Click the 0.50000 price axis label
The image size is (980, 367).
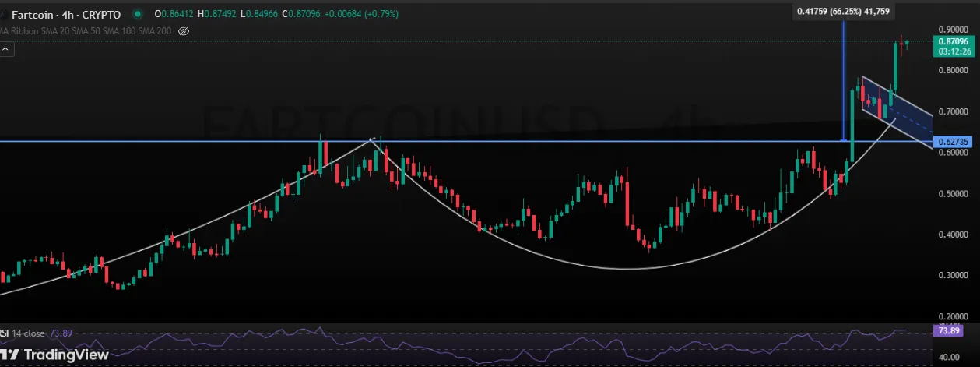tap(952, 193)
